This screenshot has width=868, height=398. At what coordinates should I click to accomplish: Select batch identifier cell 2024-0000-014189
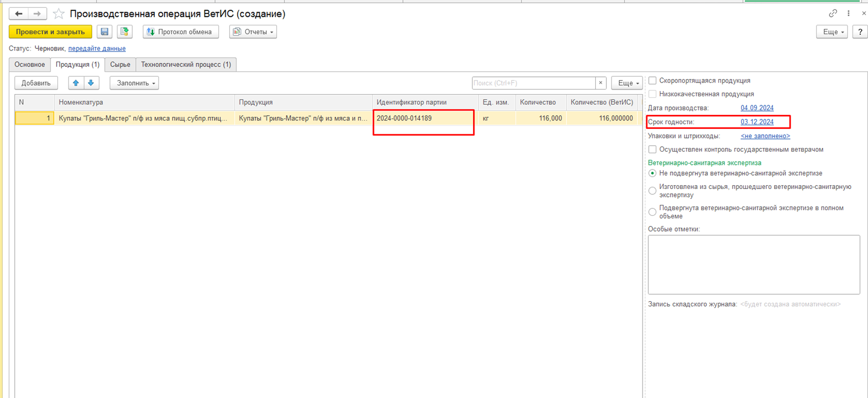[425, 118]
